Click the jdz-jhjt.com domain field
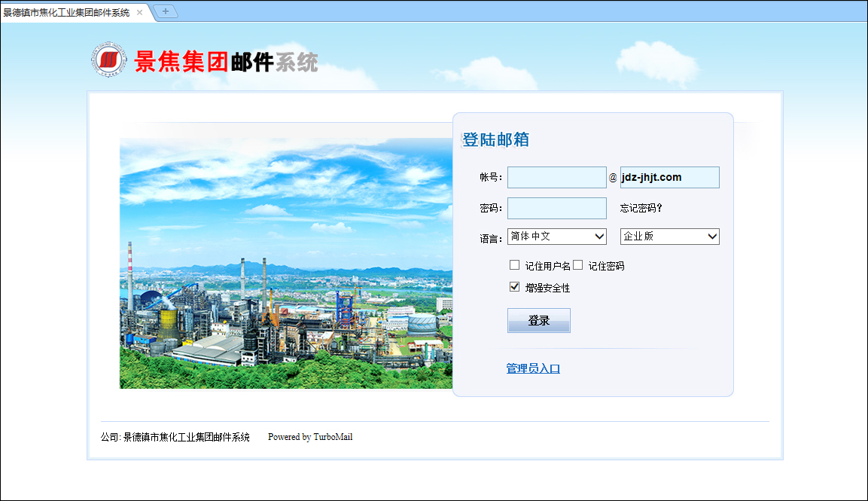The height and width of the screenshot is (501, 868). pos(669,178)
